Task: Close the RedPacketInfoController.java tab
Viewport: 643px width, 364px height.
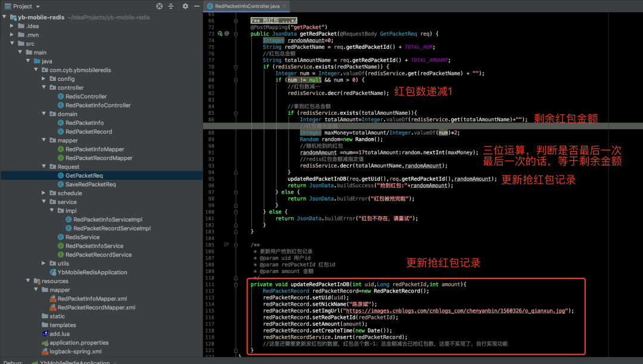Action: pos(285,6)
